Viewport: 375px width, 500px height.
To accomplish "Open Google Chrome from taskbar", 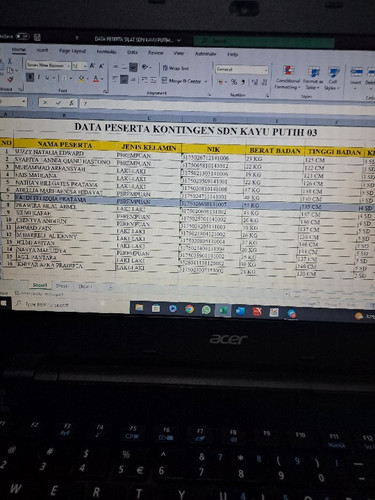I will click(x=189, y=309).
